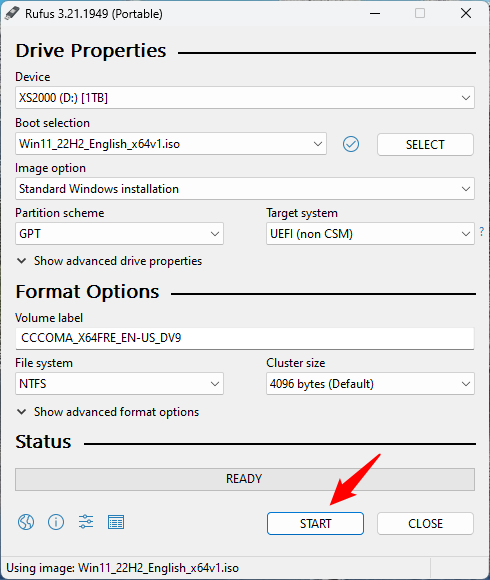Click the SELECT button
The width and height of the screenshot is (490, 580).
pos(425,145)
